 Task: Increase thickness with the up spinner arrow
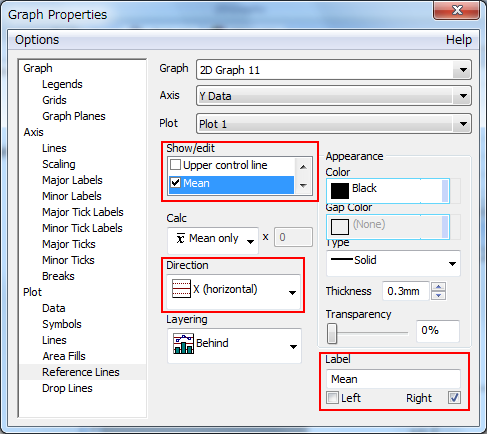[439, 287]
